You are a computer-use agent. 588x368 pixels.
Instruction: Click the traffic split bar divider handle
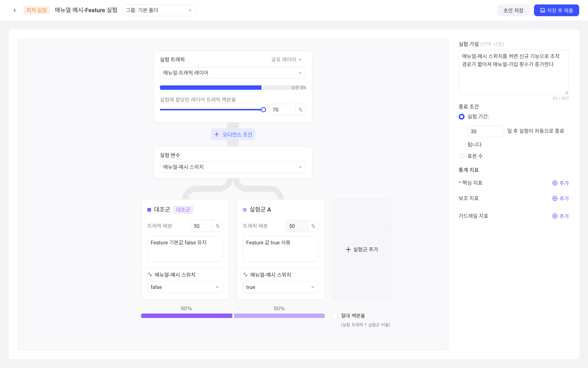[x=233, y=316]
